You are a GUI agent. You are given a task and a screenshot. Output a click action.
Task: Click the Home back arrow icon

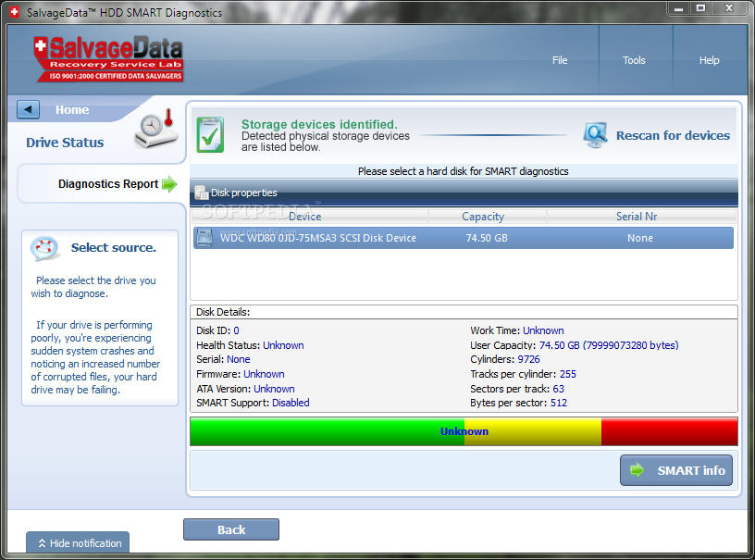(x=29, y=109)
